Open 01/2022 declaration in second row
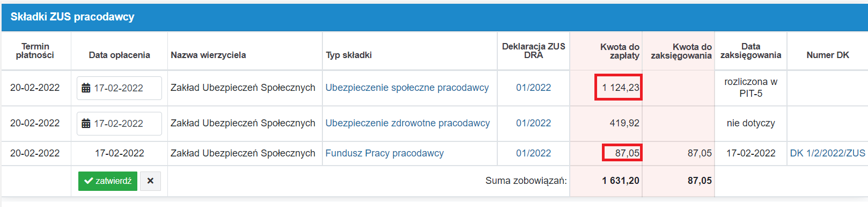This screenshot has height=207, width=868. [x=533, y=123]
